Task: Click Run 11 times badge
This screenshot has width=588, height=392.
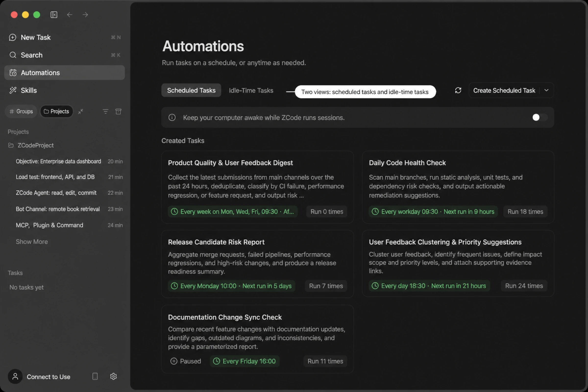Action: pyautogui.click(x=325, y=361)
